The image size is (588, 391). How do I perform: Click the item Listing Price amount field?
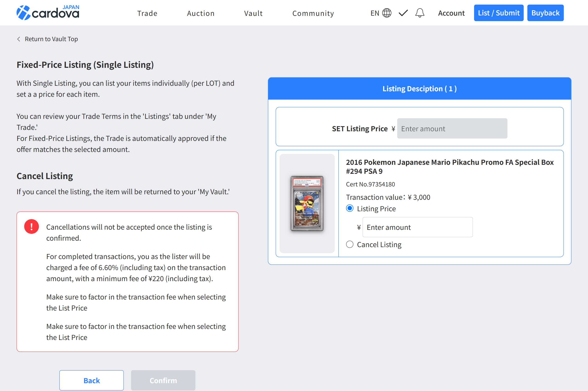tap(417, 227)
